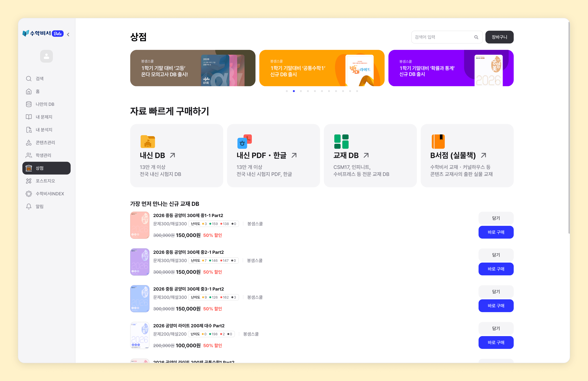Click 바로 구매 for 중3-1 Part2
Image resolution: width=588 pixels, height=381 pixels.
(496, 306)
